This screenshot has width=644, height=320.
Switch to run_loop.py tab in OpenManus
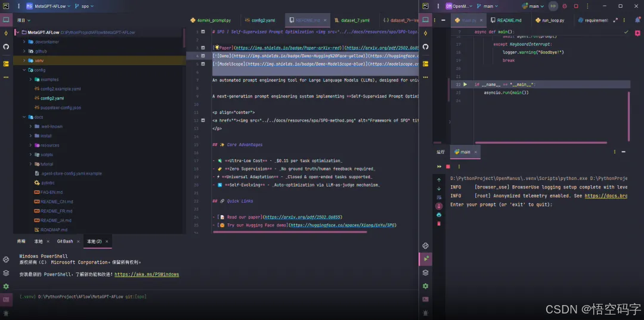[550, 20]
